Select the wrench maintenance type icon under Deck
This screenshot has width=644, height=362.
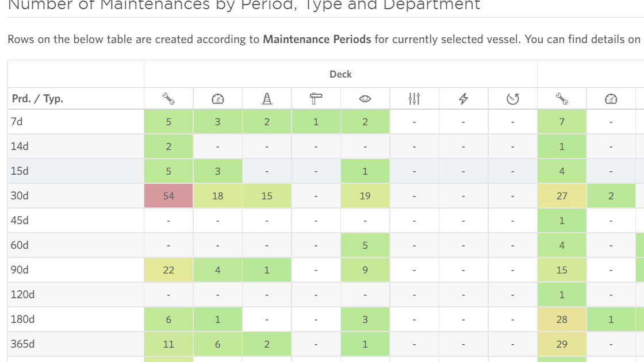[168, 98]
